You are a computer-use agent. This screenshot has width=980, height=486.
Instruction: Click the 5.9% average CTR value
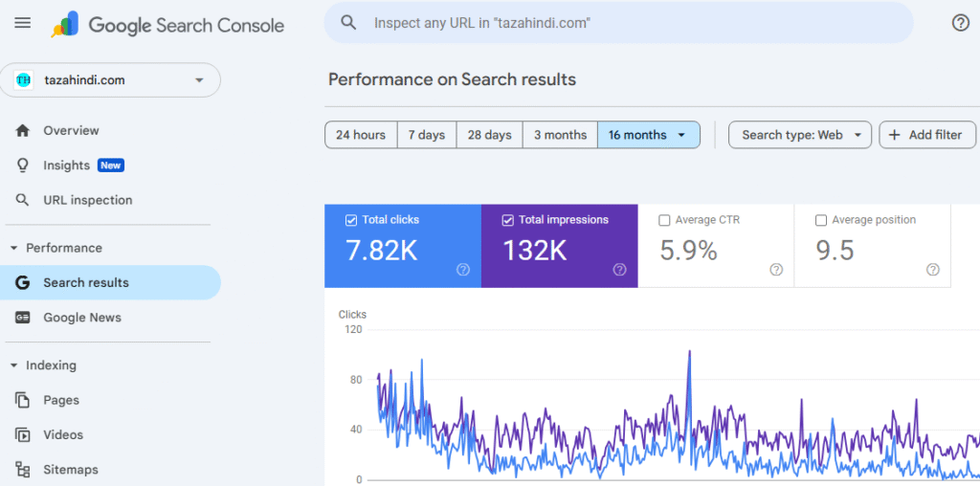(x=688, y=251)
